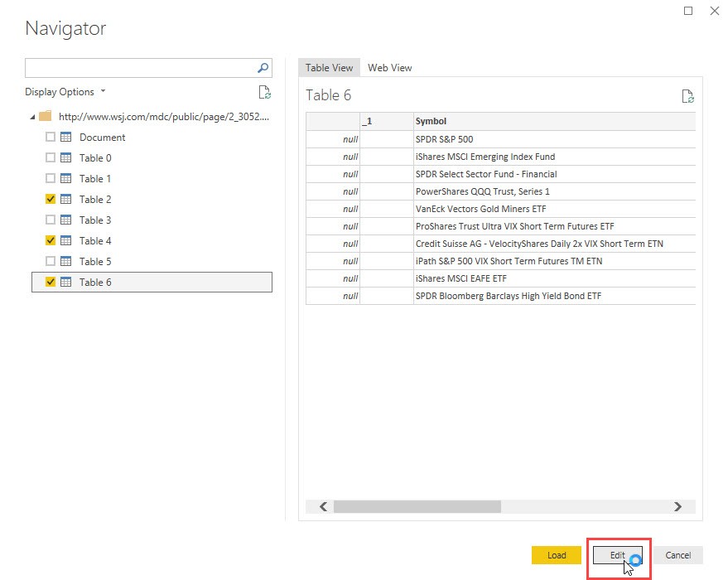Click Credit Suisse AG VelocityShares cell
The width and height of the screenshot is (728, 580).
pyautogui.click(x=554, y=244)
